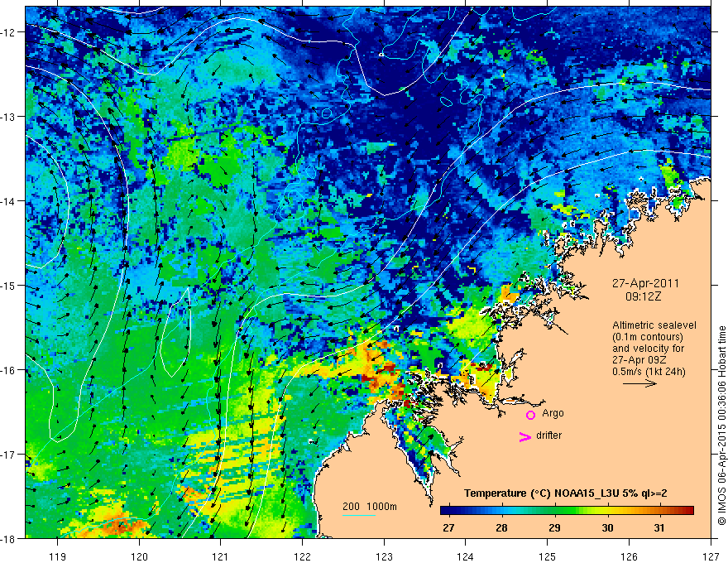Click the Argo legend text label
Screen dimensions: 728x563
tap(553, 413)
